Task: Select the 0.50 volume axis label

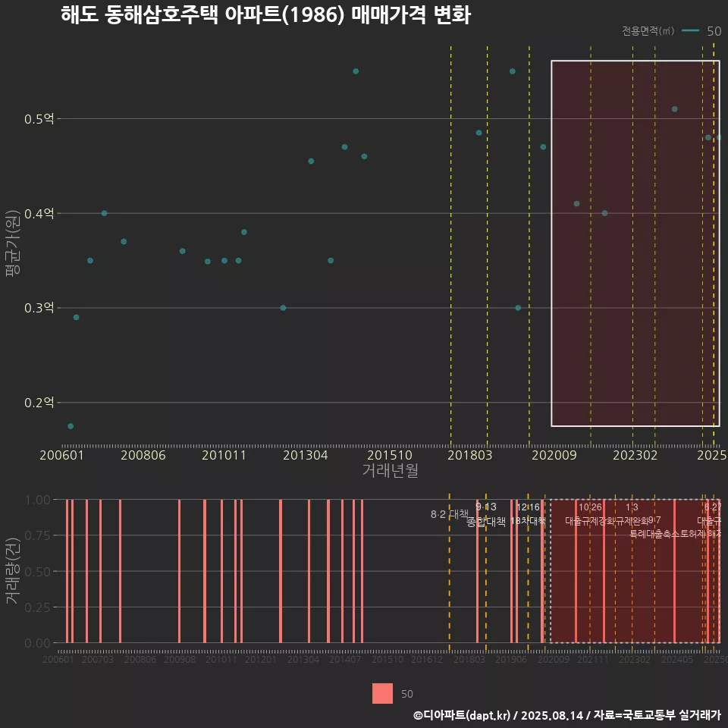Action: [38, 572]
